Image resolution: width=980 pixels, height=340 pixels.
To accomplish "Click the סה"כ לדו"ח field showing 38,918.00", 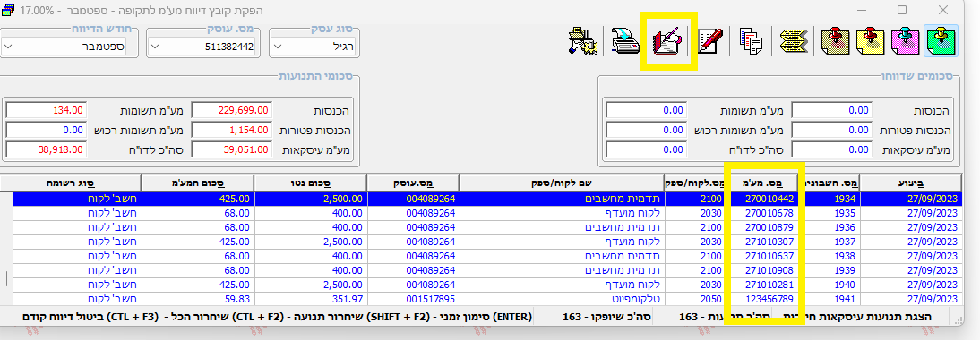I will (46, 149).
